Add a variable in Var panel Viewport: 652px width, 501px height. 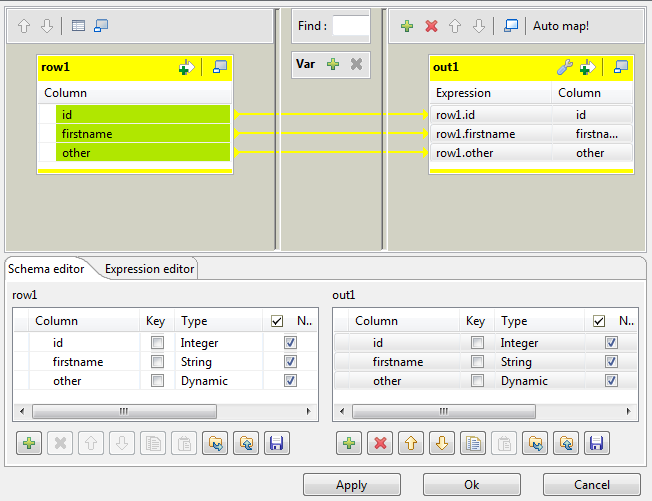[333, 65]
